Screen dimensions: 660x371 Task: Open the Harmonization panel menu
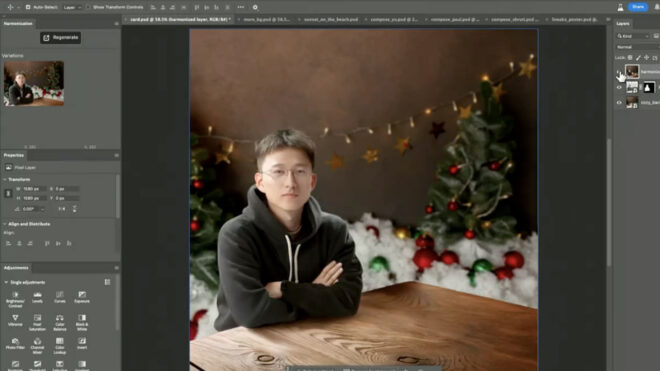pos(117,24)
